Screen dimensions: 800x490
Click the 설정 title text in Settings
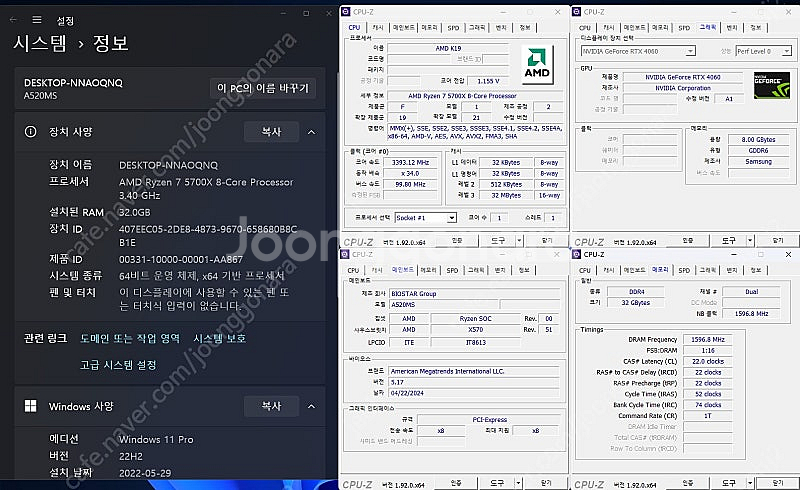(x=65, y=21)
